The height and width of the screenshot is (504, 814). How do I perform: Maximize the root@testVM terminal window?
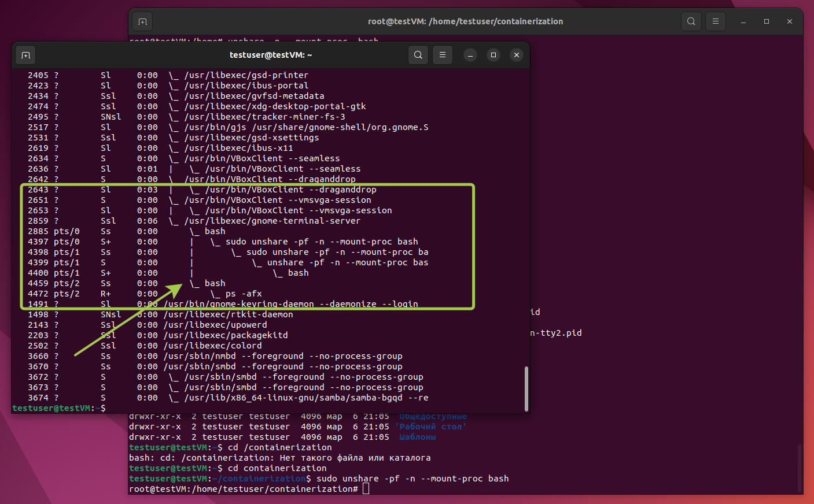tap(767, 21)
